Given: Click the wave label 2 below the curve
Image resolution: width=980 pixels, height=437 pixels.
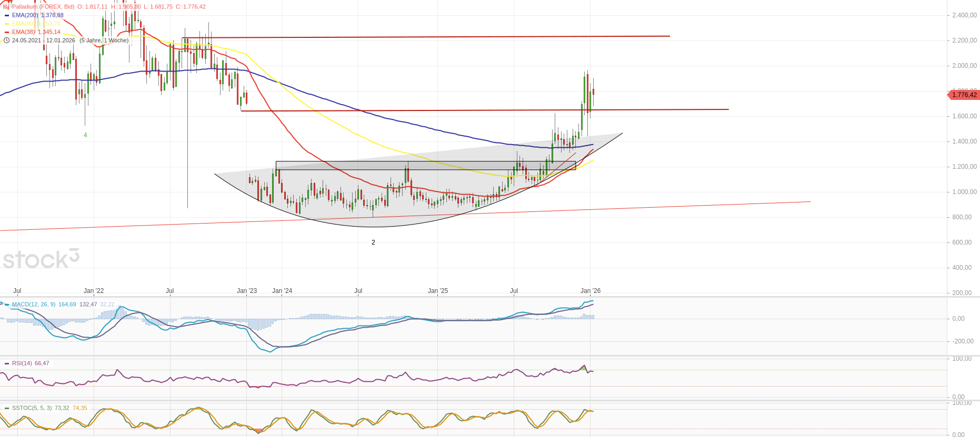Looking at the screenshot, I should (x=373, y=242).
